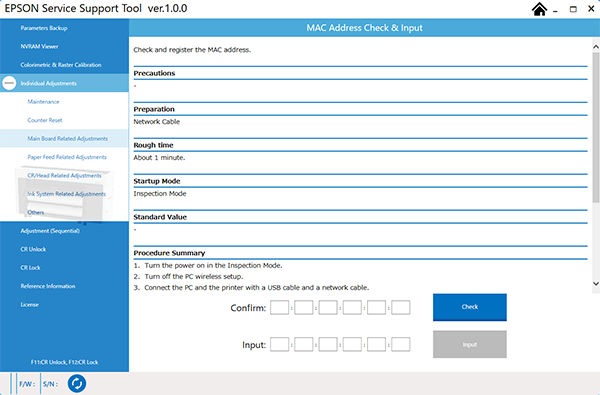Open the Others submenu
Image resolution: width=600 pixels, height=395 pixels.
click(36, 212)
